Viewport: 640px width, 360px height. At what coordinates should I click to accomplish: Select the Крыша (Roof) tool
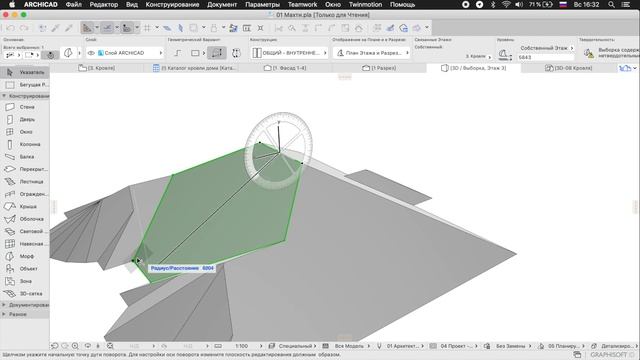point(25,207)
